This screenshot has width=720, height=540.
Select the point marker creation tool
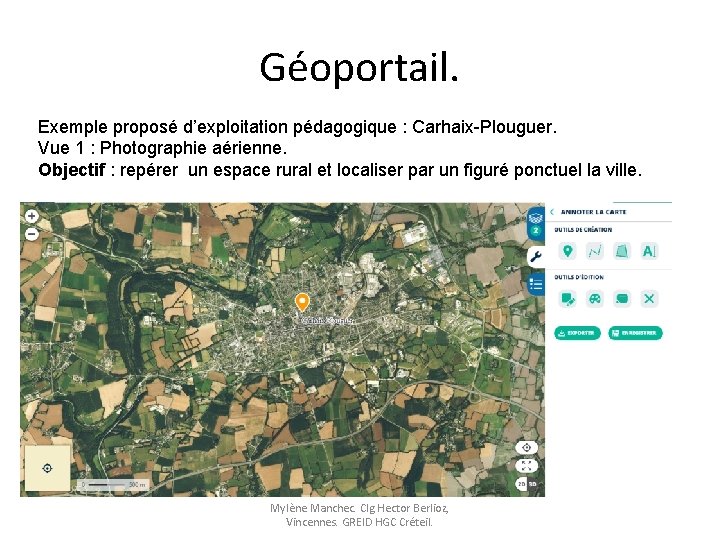568,251
